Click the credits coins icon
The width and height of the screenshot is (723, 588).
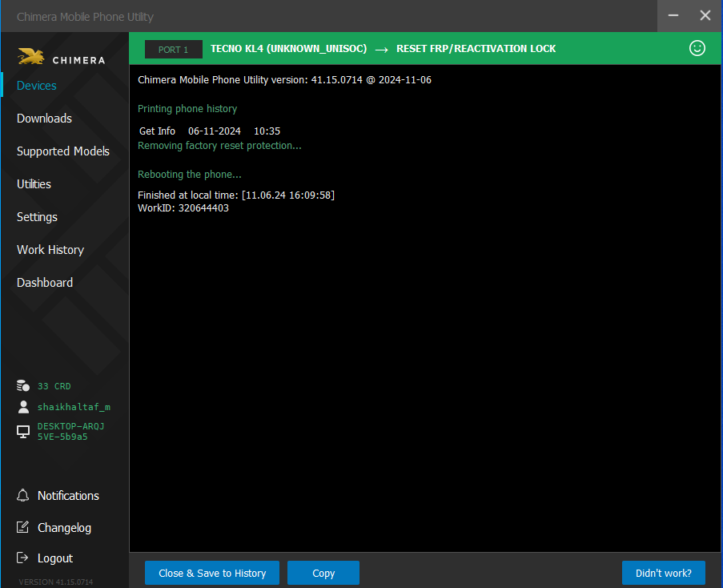click(23, 385)
